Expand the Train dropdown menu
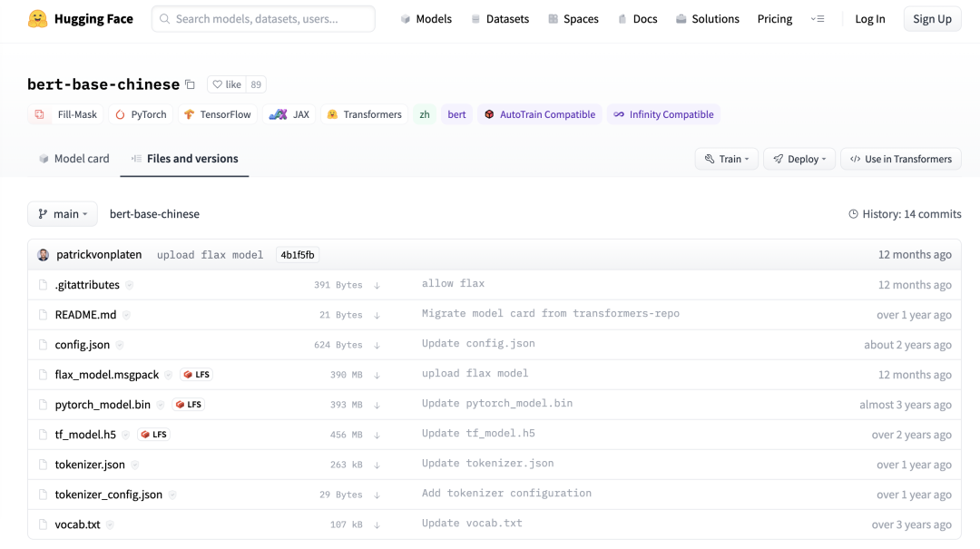Image resolution: width=980 pixels, height=549 pixels. pyautogui.click(x=726, y=159)
